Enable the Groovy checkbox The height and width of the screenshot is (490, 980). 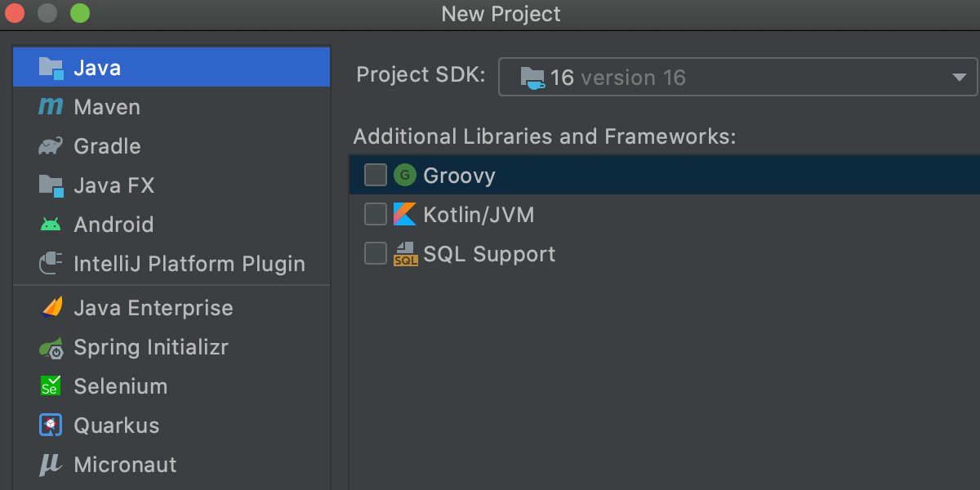click(x=376, y=176)
